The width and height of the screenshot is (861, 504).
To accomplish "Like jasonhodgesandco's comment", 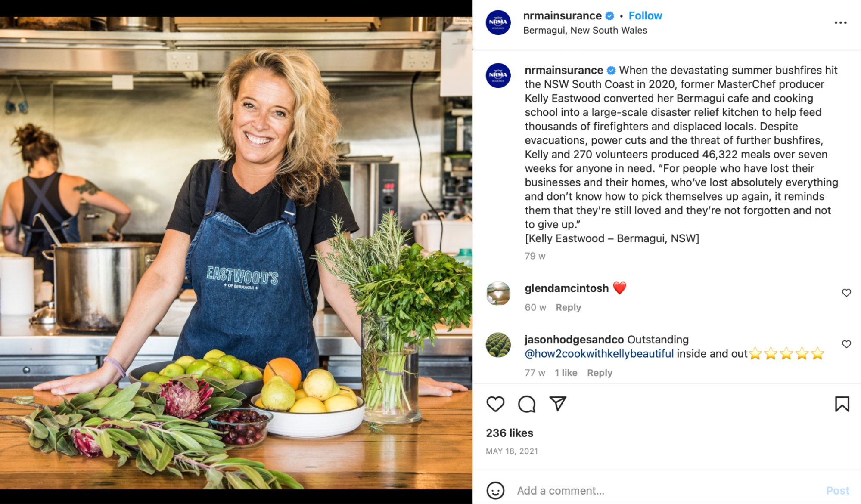I will tap(846, 344).
